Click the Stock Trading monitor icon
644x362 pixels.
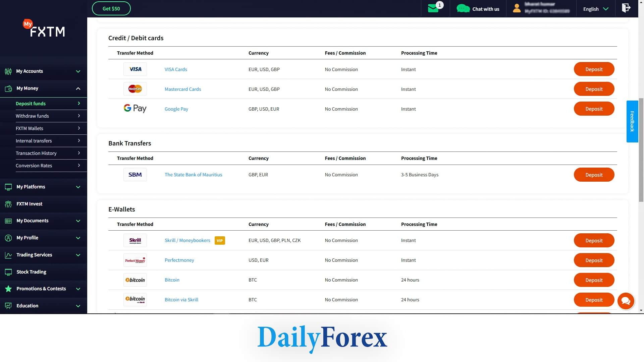8,272
